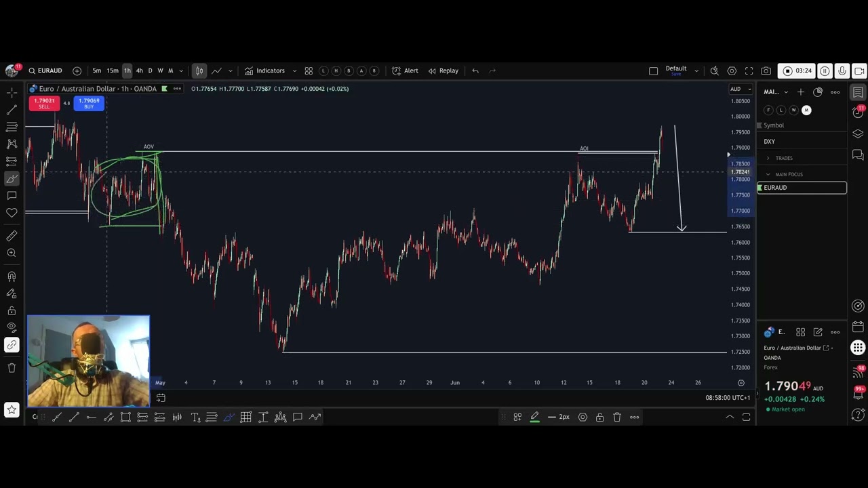Switch to the daily D timeframe
Viewport: 868px width, 488px height.
tap(151, 70)
